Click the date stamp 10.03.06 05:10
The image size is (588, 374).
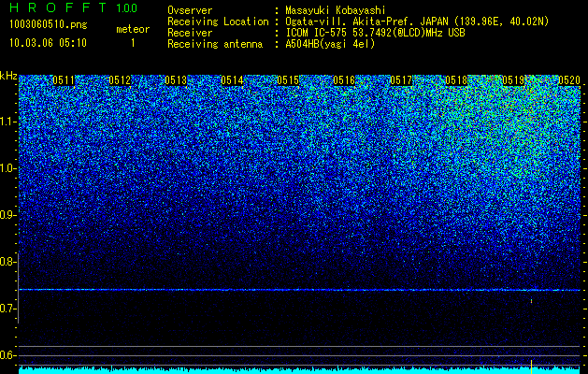(x=48, y=42)
